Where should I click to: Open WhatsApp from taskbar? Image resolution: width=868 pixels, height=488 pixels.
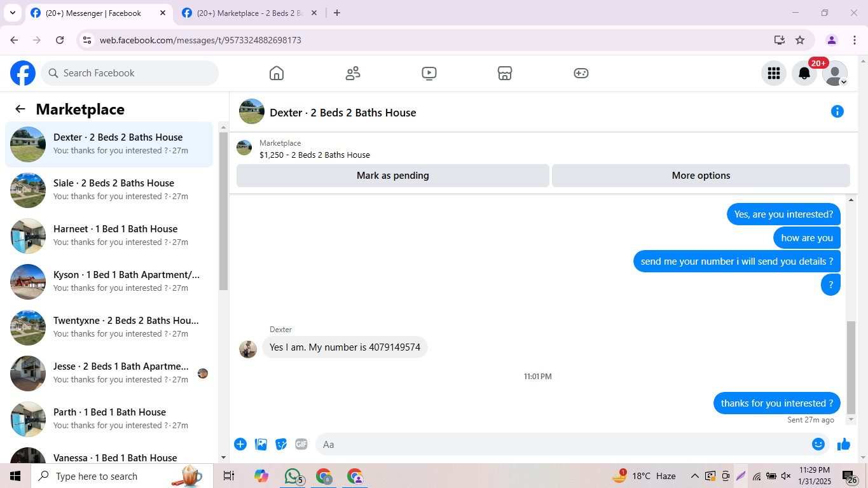(x=293, y=476)
